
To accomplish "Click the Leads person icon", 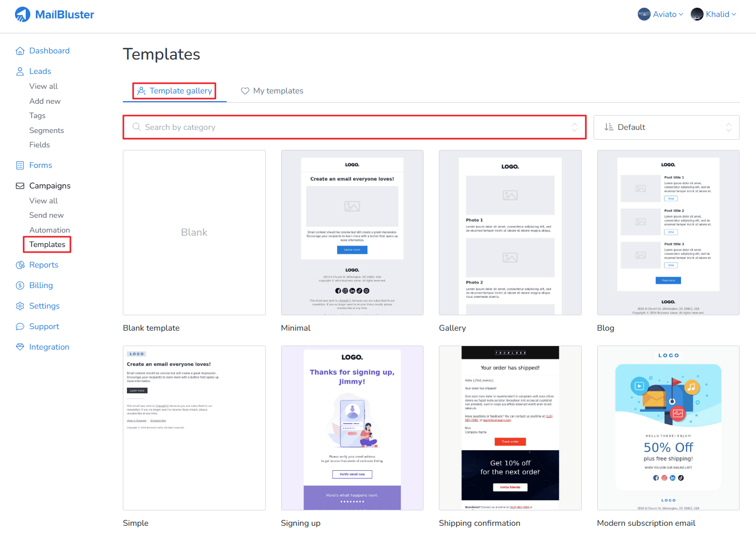I will click(20, 71).
